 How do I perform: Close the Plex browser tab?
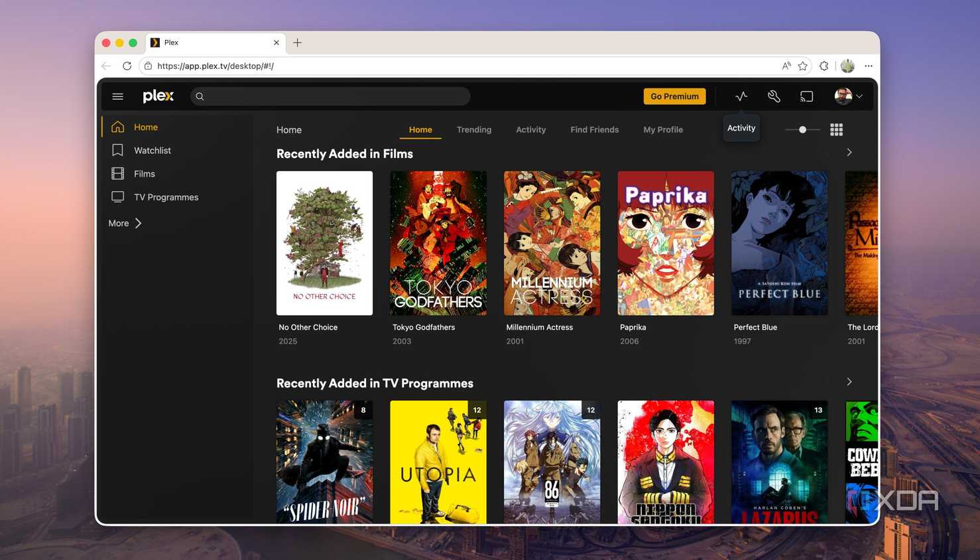pyautogui.click(x=276, y=42)
